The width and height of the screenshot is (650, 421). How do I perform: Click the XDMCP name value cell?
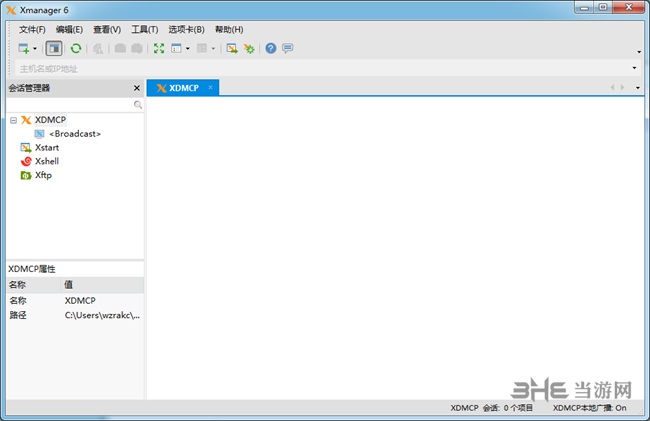click(x=80, y=300)
